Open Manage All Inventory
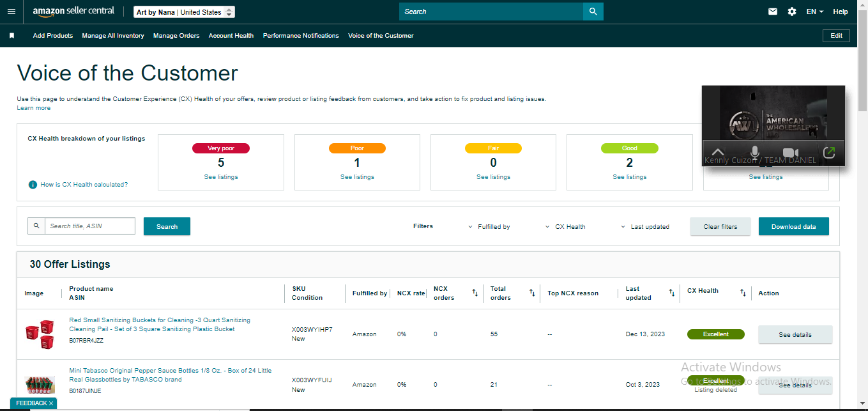This screenshot has height=411, width=868. coord(113,36)
